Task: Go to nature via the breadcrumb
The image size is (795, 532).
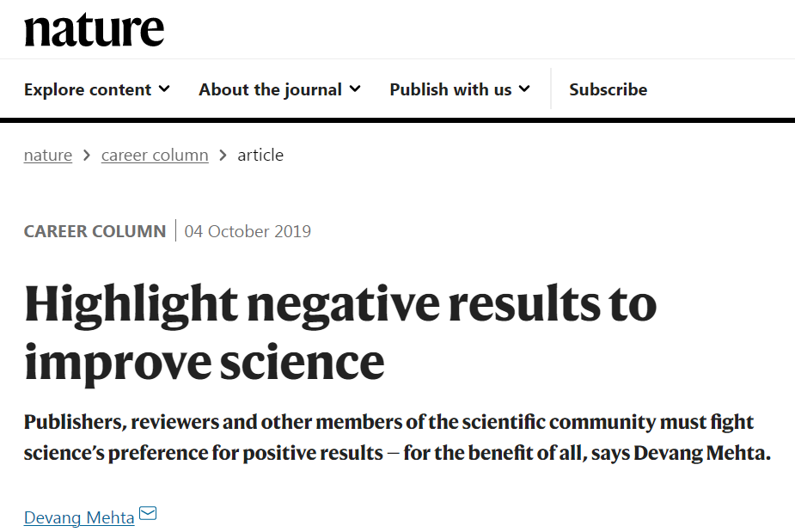Action: click(48, 156)
